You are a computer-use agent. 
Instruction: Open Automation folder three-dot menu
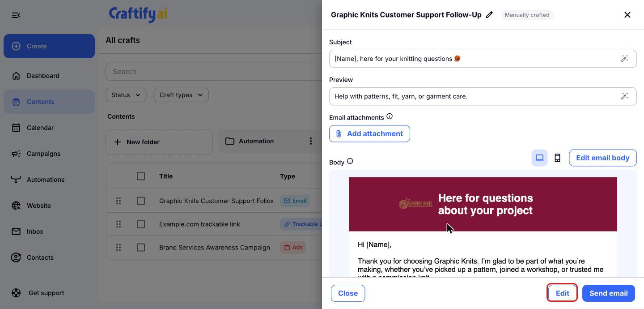tap(311, 141)
